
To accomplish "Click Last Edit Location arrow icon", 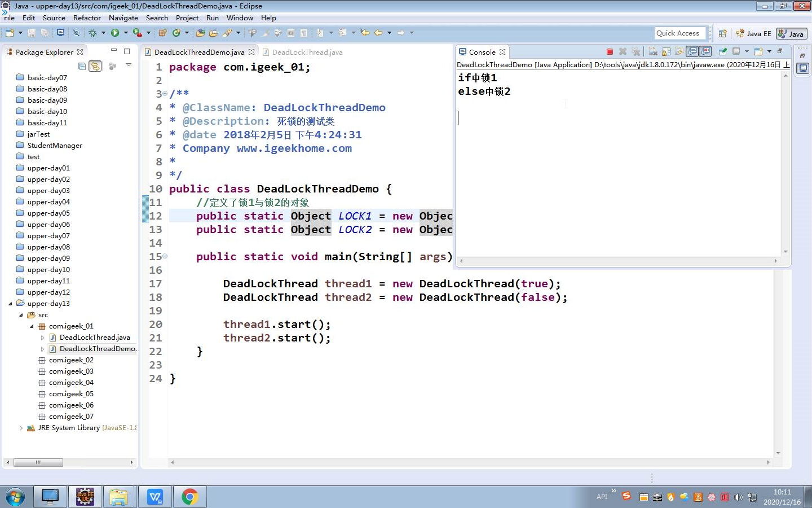I will coord(364,33).
